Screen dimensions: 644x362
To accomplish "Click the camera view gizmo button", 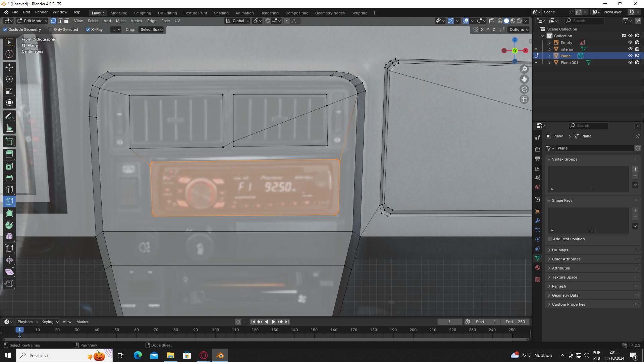I will [524, 89].
